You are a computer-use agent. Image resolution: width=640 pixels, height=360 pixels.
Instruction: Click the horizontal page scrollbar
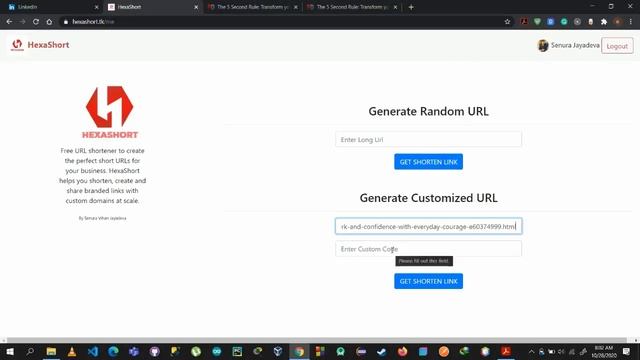click(x=317, y=340)
